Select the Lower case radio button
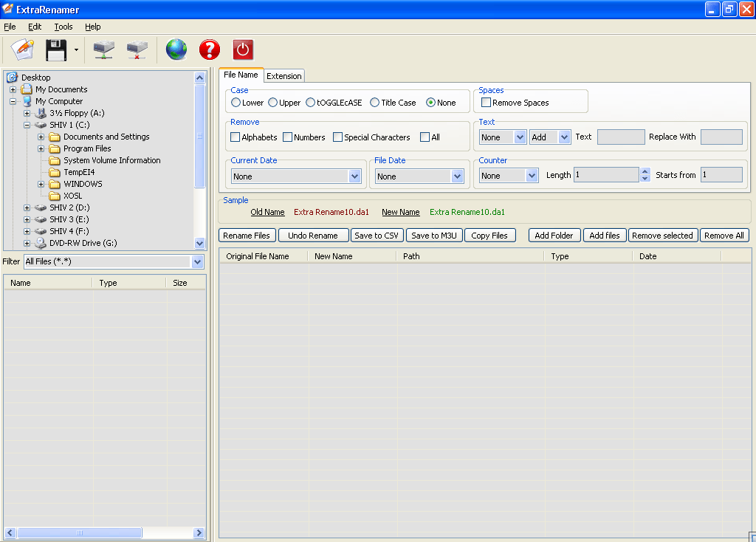This screenshot has height=542, width=756. 236,103
